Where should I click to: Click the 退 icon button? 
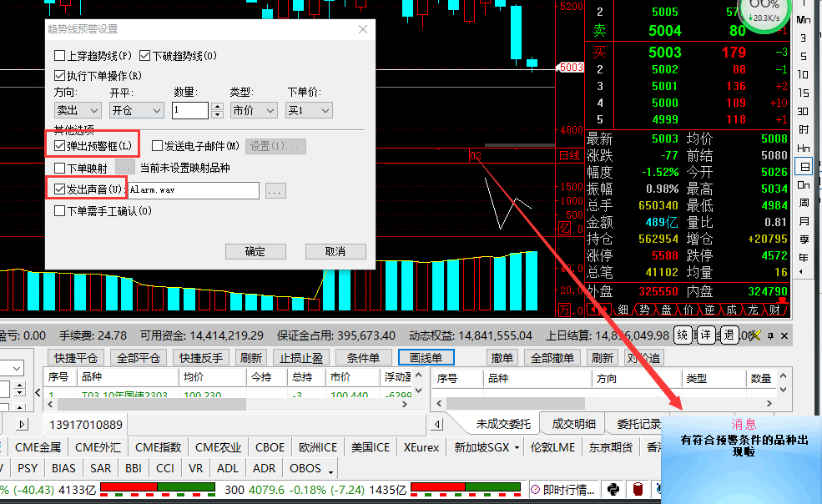pyautogui.click(x=729, y=335)
